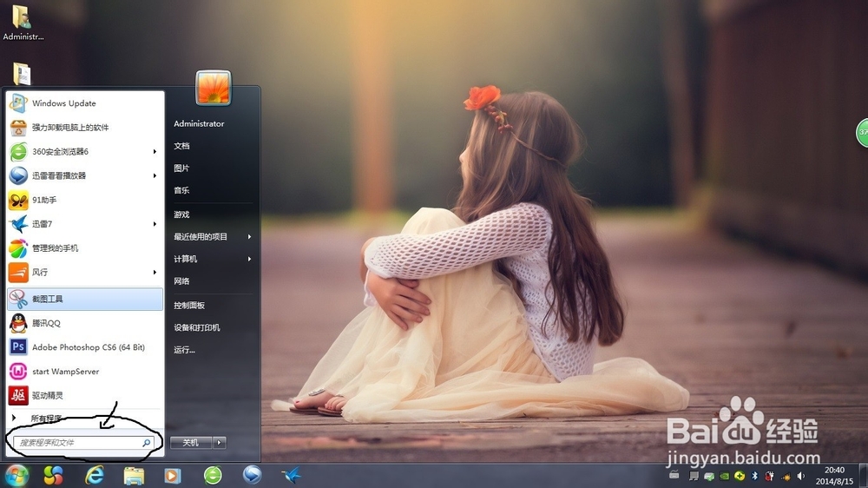Open 360 browser green taskbar icon

coord(213,475)
